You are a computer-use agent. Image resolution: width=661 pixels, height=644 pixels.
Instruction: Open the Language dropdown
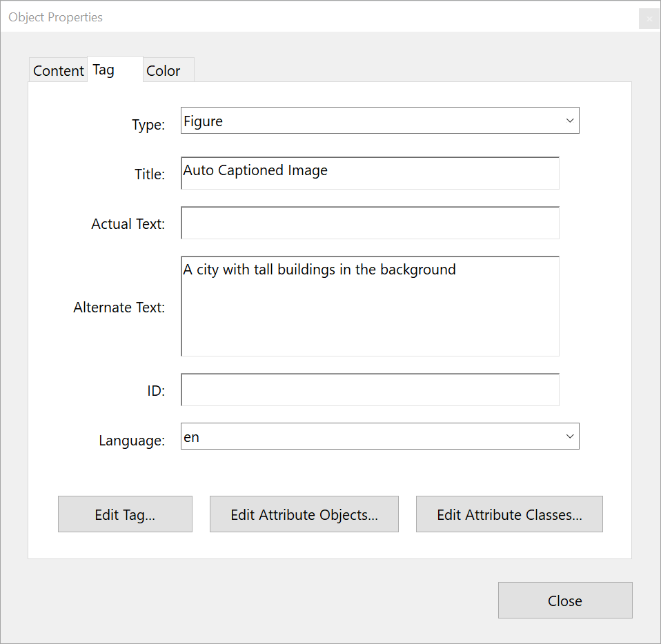pyautogui.click(x=379, y=436)
